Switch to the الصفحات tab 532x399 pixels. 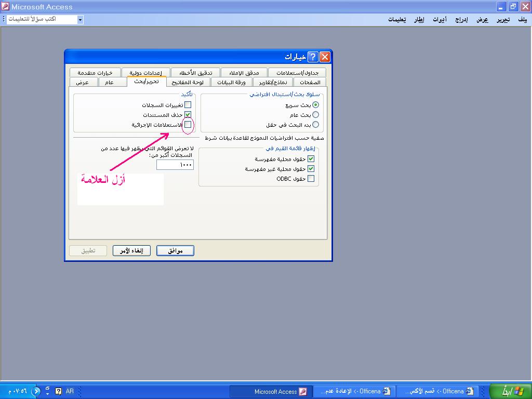tap(310, 82)
